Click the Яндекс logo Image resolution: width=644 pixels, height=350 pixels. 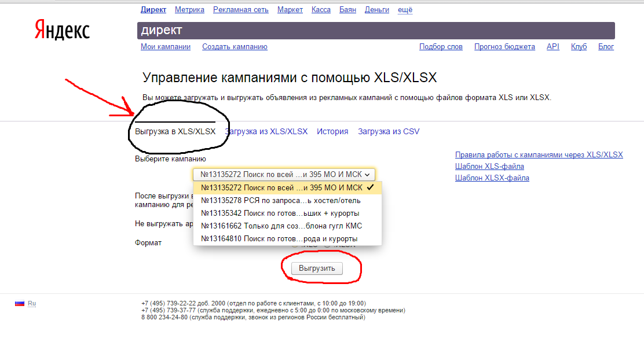click(62, 30)
